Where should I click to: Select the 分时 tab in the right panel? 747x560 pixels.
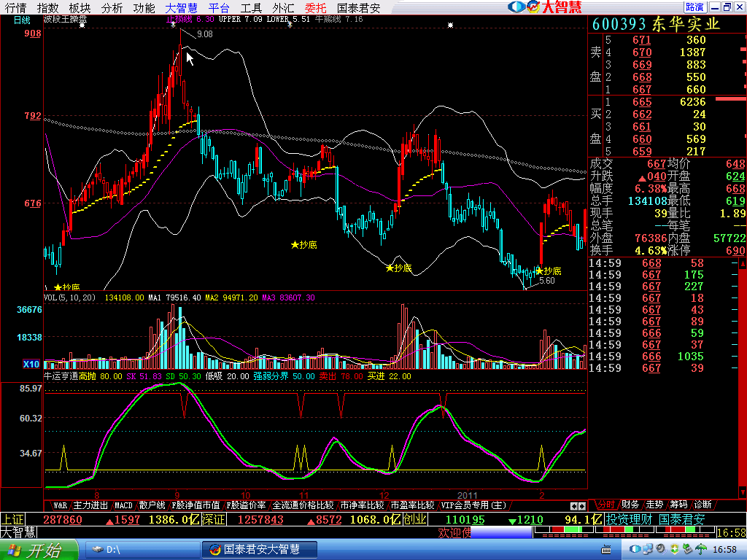pos(605,505)
